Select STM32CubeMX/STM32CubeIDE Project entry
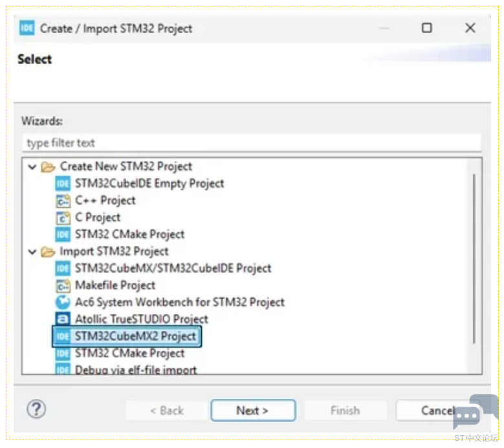Image resolution: width=504 pixels, height=448 pixels. (x=173, y=269)
